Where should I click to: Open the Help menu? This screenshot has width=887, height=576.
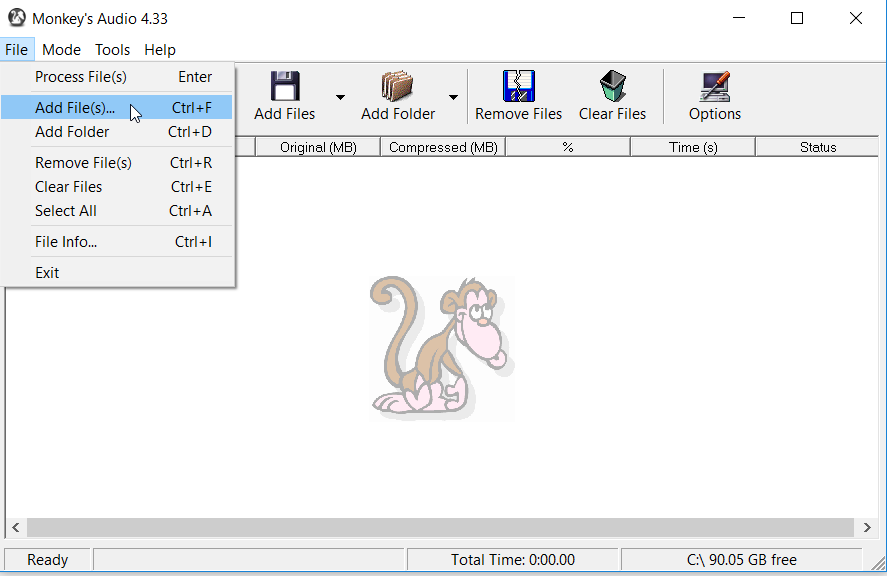click(160, 50)
